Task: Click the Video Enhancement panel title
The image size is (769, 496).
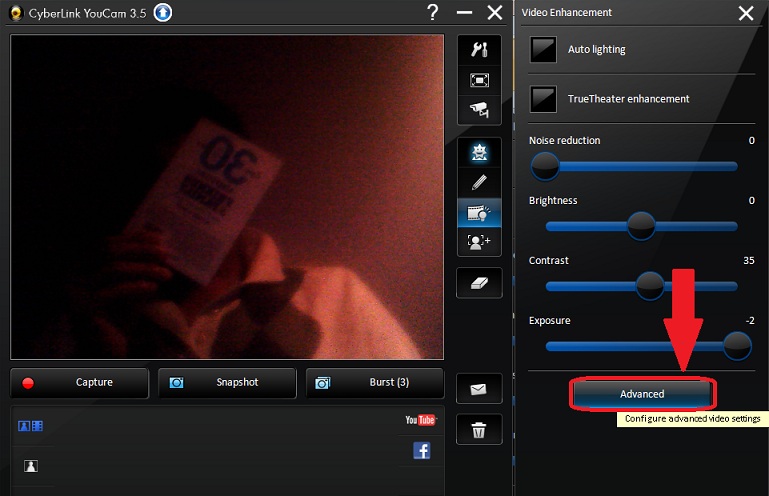Action: coord(566,12)
